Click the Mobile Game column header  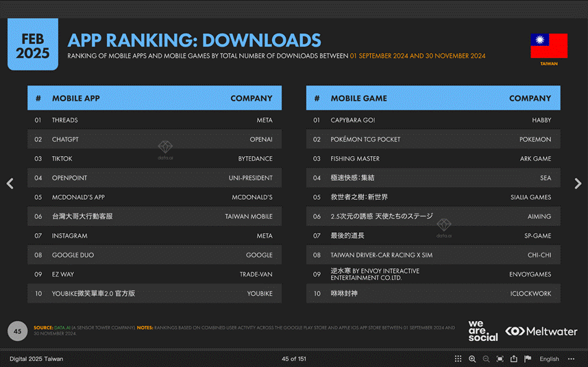click(x=358, y=98)
